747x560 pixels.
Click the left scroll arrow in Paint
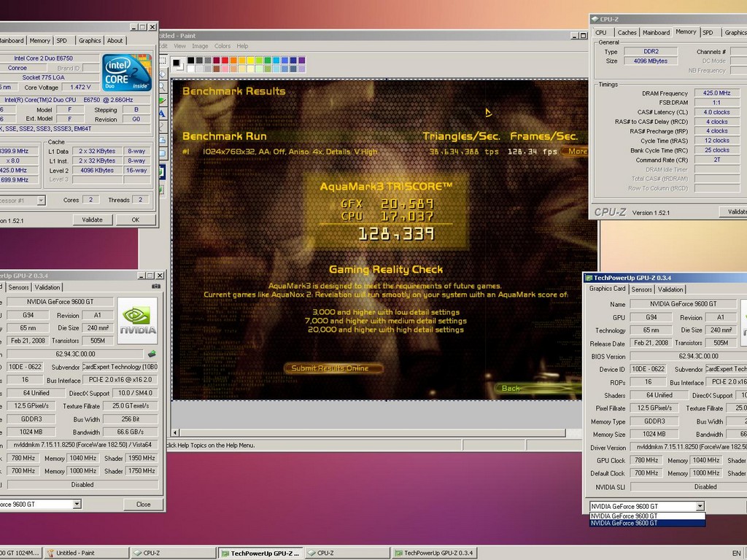175,432
